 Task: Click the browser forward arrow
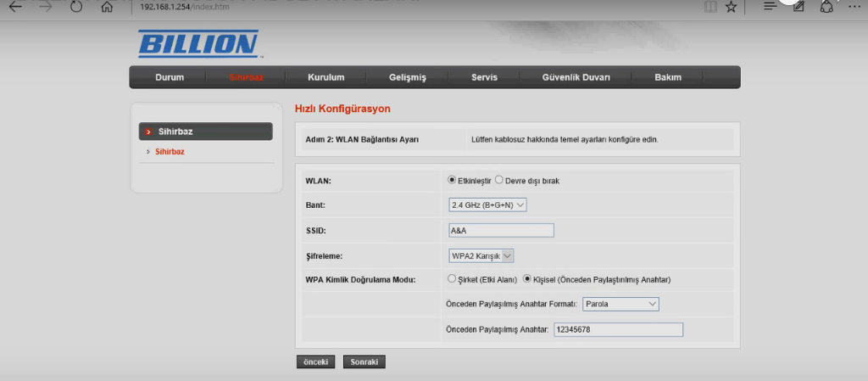[46, 7]
